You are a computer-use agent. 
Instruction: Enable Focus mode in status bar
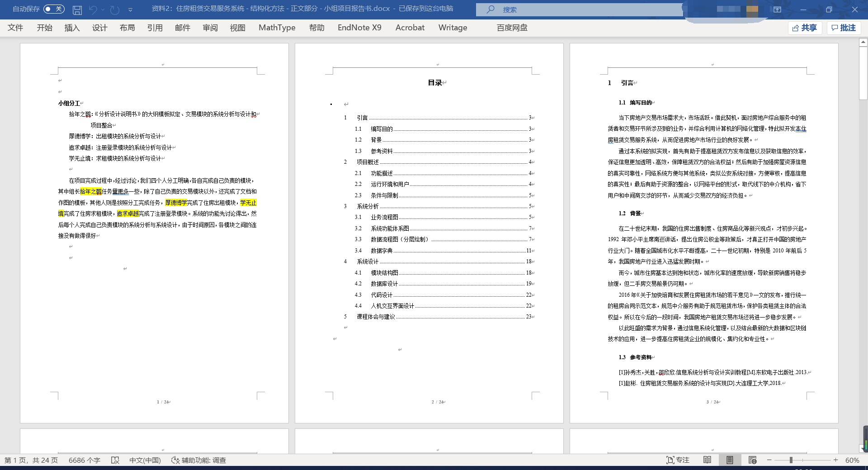click(x=678, y=460)
